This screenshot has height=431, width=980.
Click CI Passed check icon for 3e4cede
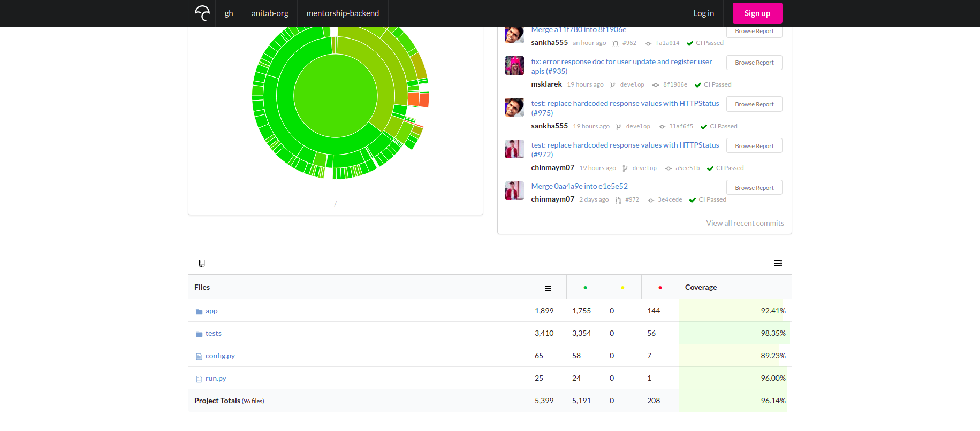tap(693, 200)
